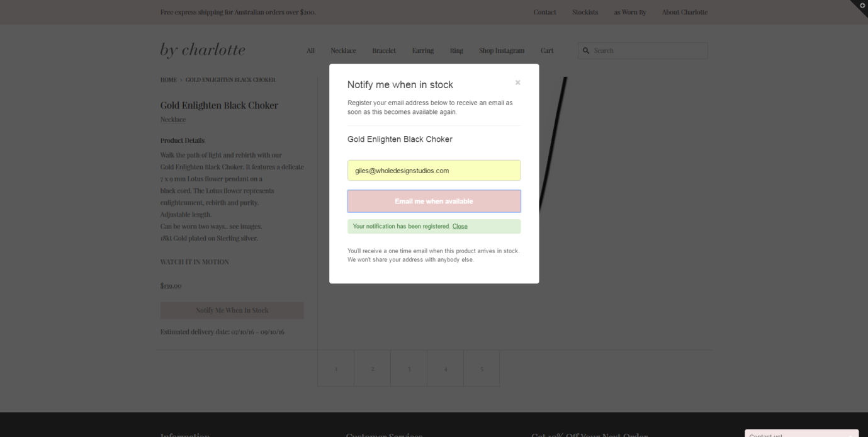
Task: Click the email address input field
Action: point(434,170)
